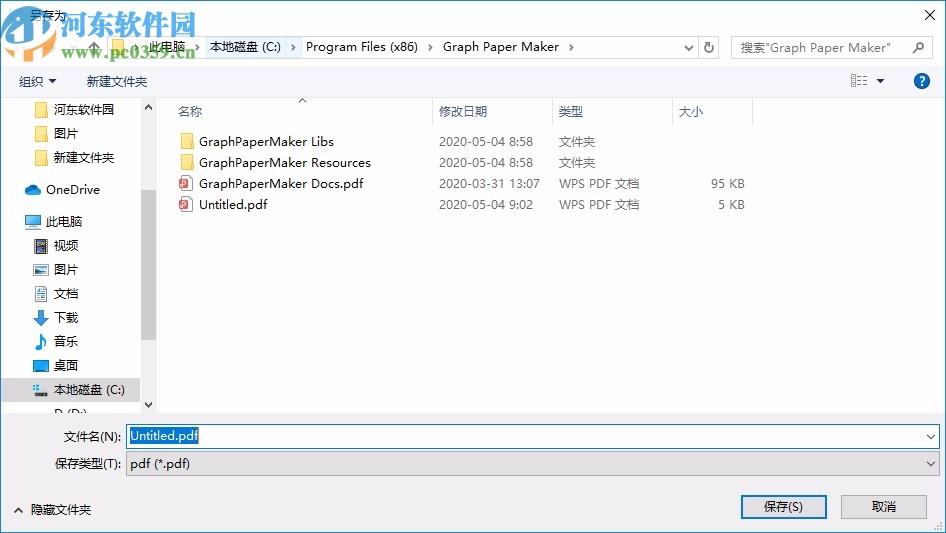
Task: Select the 图片 folder under 河东软件园 in sidebar
Action: click(66, 133)
